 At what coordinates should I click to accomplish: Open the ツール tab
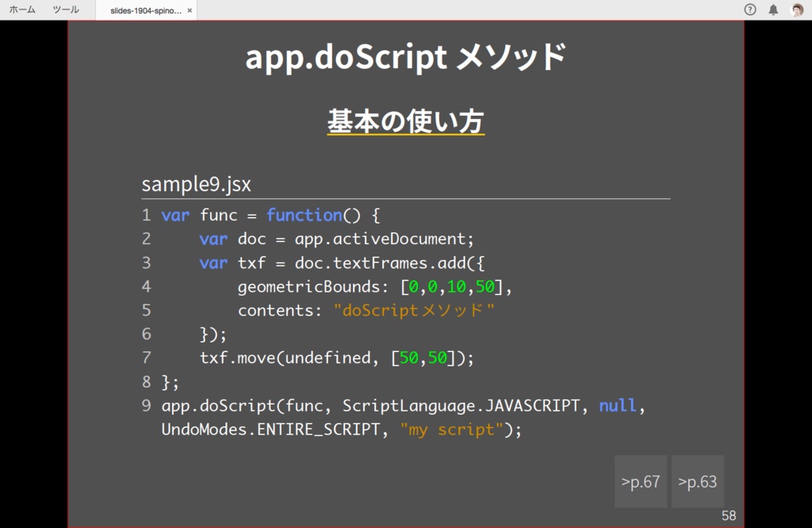[65, 10]
